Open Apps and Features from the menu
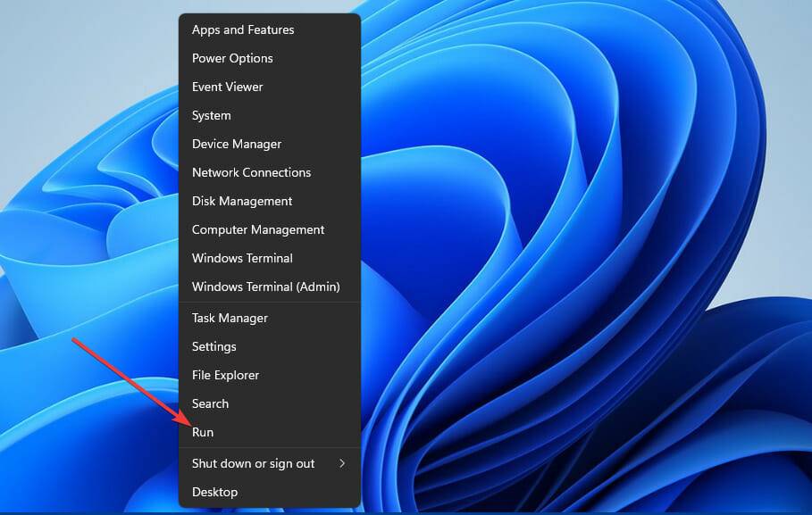812x515 pixels. click(x=269, y=30)
